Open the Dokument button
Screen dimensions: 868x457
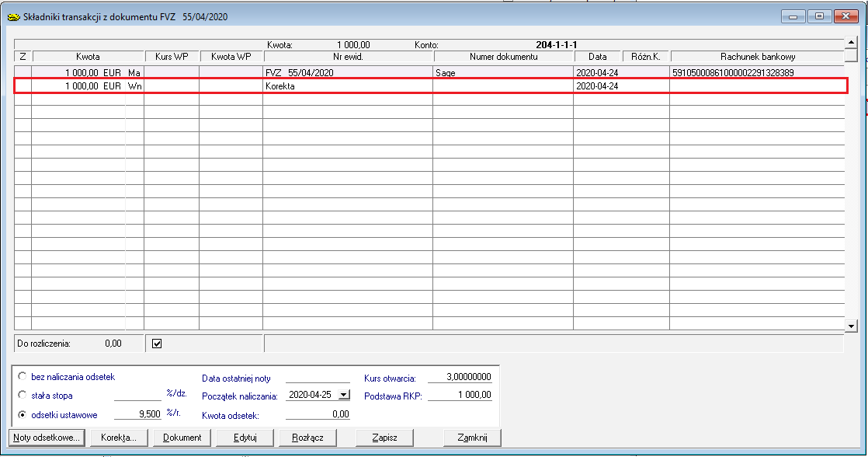pyautogui.click(x=182, y=438)
